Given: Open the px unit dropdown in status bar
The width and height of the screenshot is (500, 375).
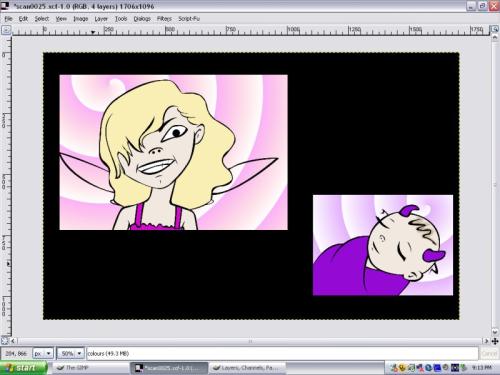Looking at the screenshot, I should tap(43, 353).
